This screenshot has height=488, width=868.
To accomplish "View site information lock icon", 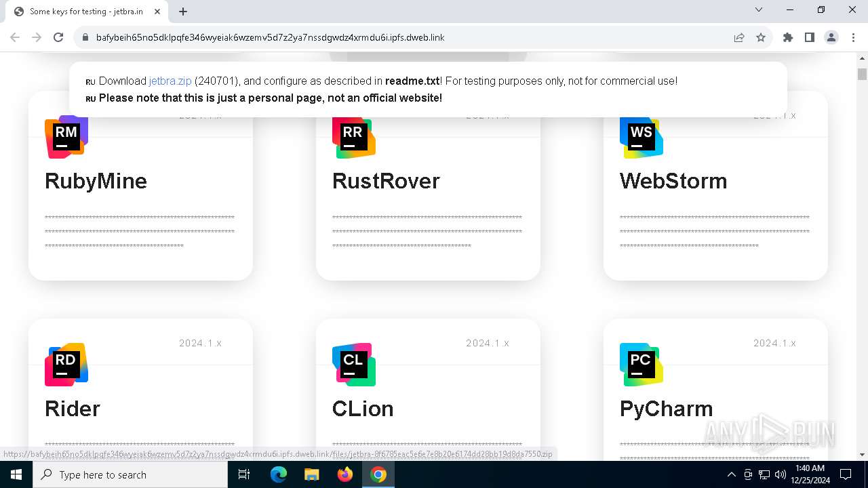I will point(85,37).
